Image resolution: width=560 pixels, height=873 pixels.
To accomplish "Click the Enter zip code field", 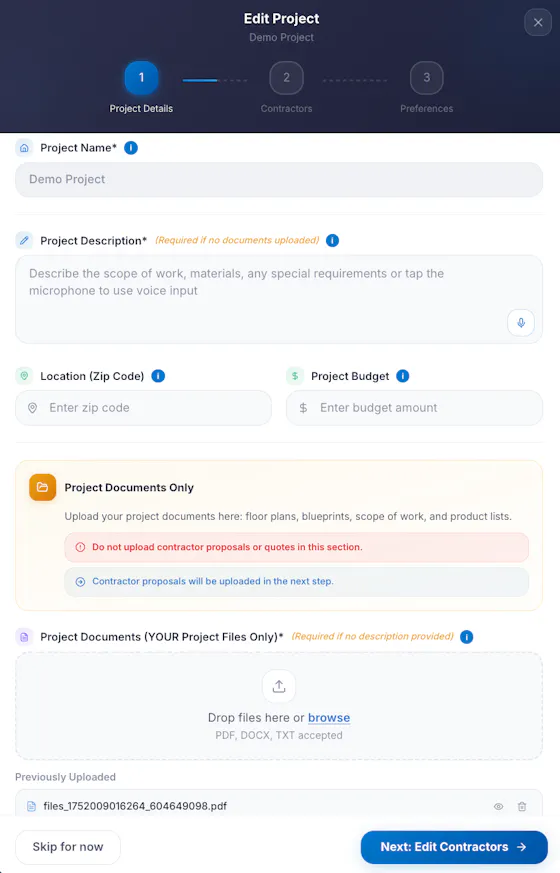I will click(143, 408).
